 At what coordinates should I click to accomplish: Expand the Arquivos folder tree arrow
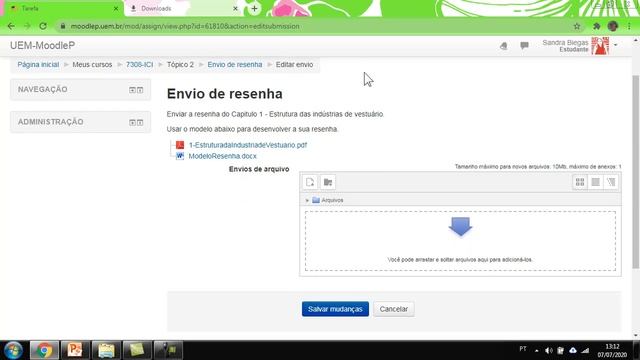pyautogui.click(x=307, y=200)
